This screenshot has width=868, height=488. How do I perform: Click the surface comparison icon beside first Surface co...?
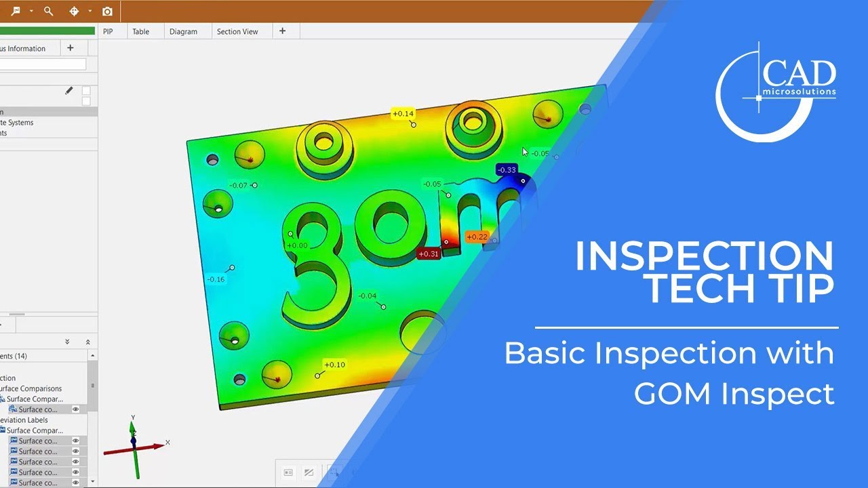click(x=12, y=409)
